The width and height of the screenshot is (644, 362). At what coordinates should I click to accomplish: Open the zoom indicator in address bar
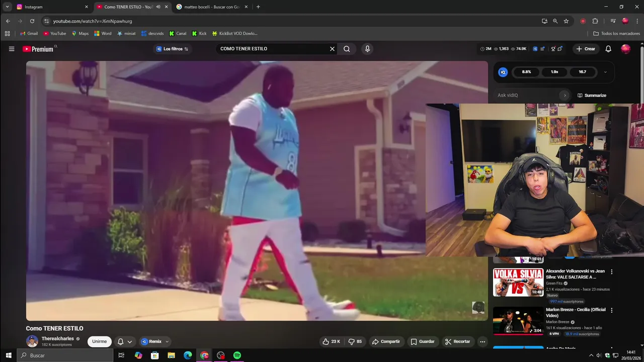coord(555,21)
